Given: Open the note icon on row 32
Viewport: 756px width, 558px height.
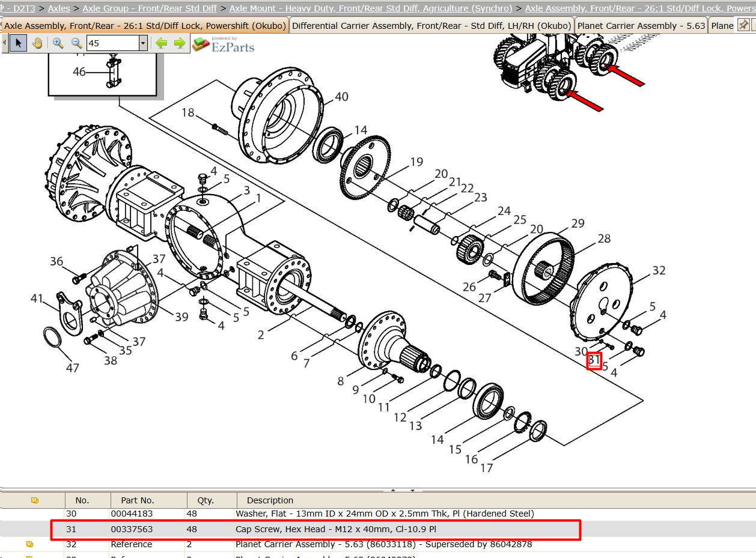Looking at the screenshot, I should point(29,544).
